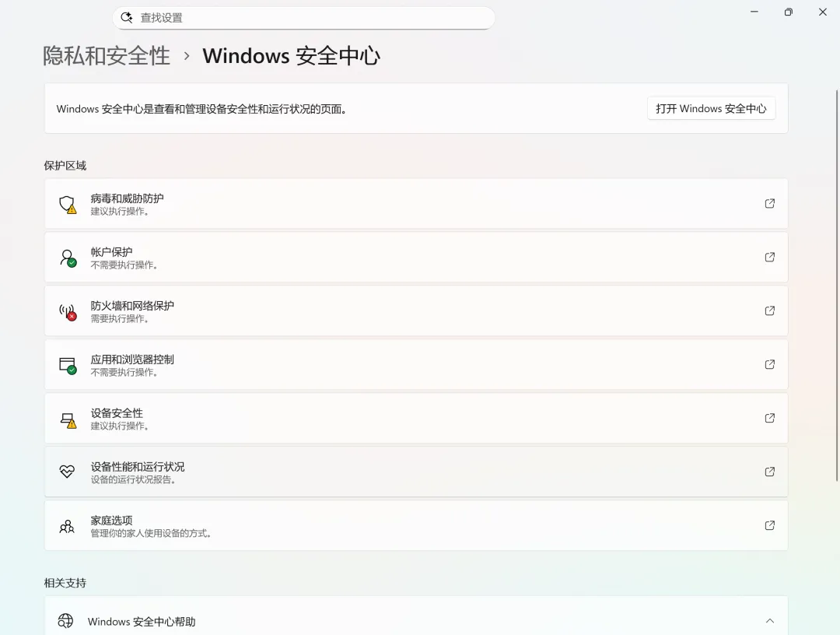
Task: Click the app and browser control window icon
Action: [x=68, y=366]
